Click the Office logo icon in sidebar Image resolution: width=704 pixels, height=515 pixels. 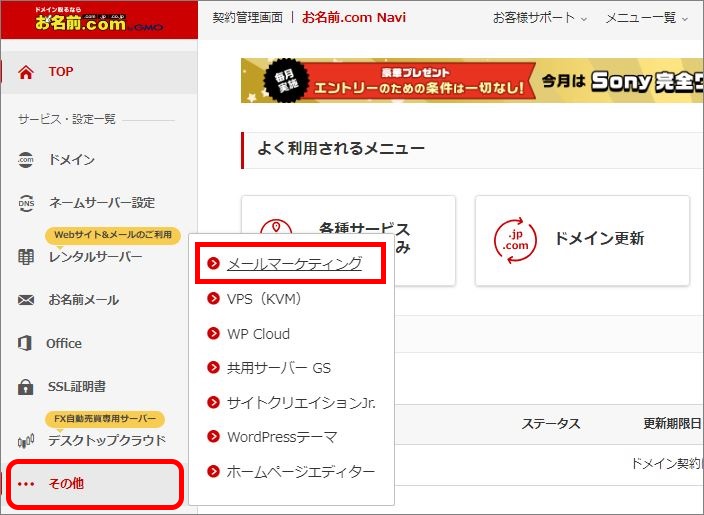coord(25,343)
